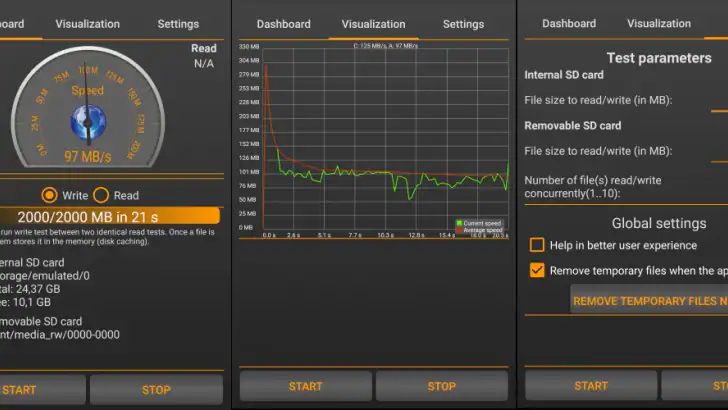This screenshot has width=728, height=410.
Task: Click START button in middle screen
Action: pos(306,386)
